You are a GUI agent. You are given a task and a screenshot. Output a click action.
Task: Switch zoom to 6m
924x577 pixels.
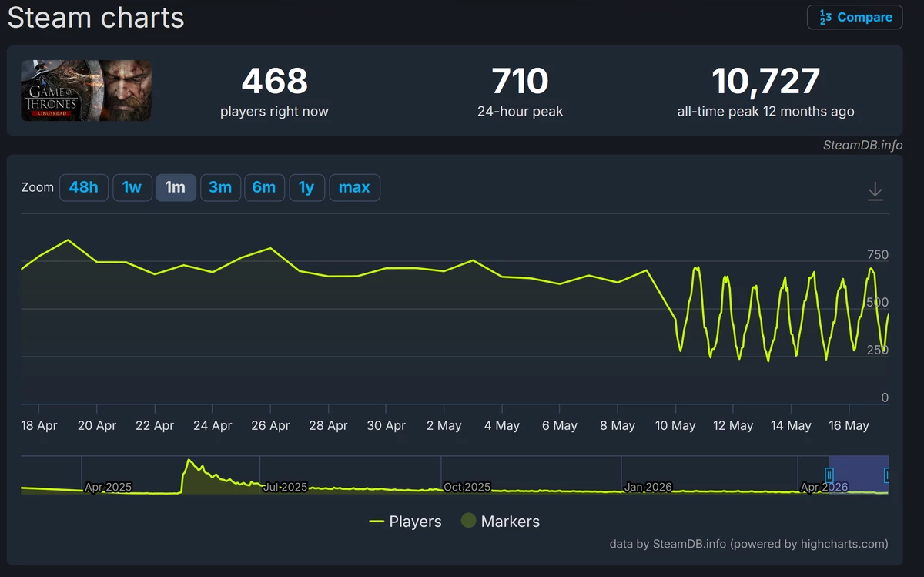(264, 187)
